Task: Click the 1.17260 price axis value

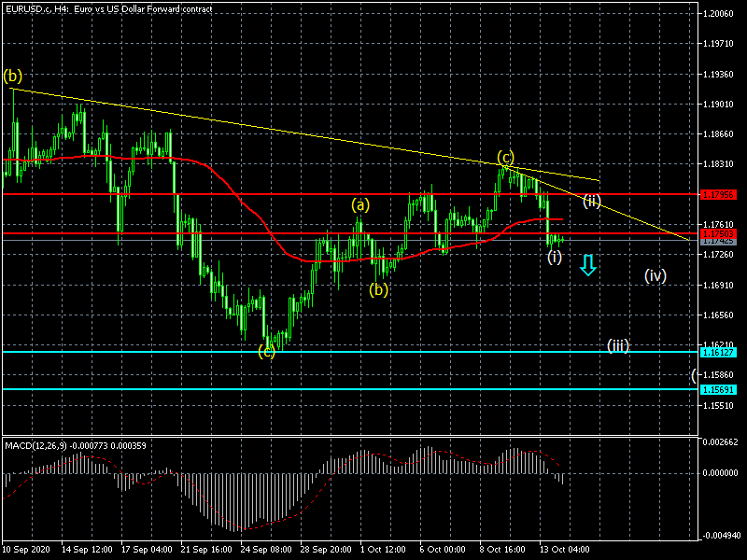Action: pyautogui.click(x=718, y=255)
